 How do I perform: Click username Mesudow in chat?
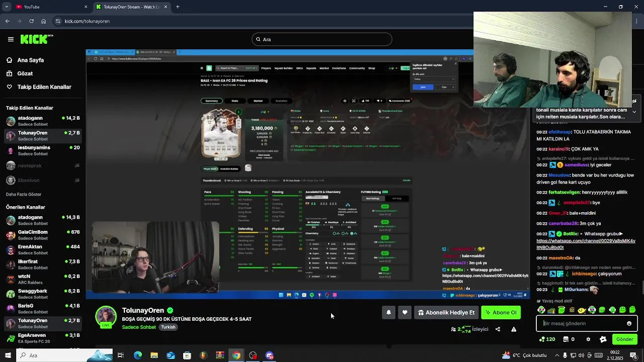coord(559,175)
